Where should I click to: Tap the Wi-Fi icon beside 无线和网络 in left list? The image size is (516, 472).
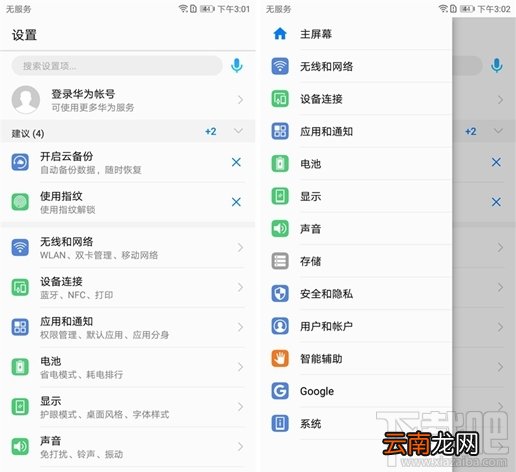(20, 248)
